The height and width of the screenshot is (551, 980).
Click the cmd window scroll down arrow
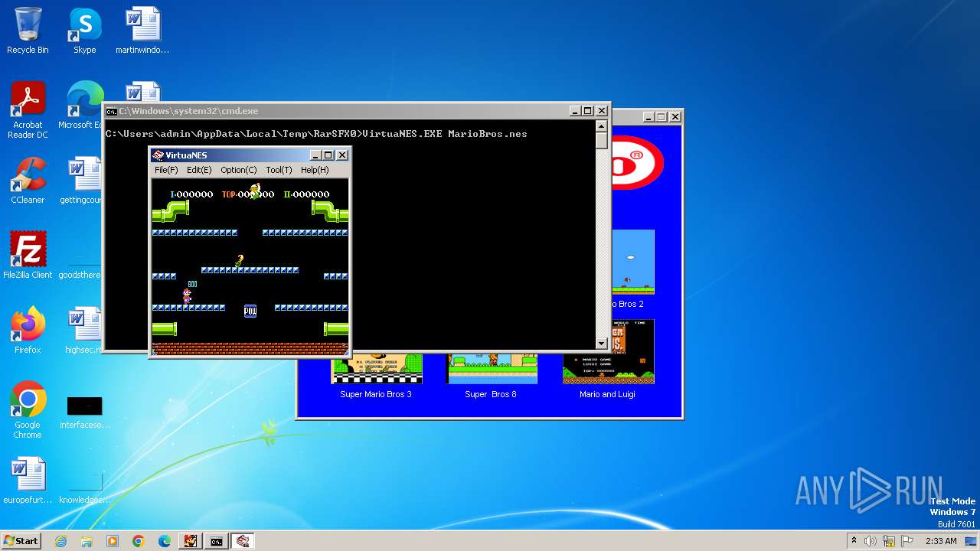[x=602, y=344]
